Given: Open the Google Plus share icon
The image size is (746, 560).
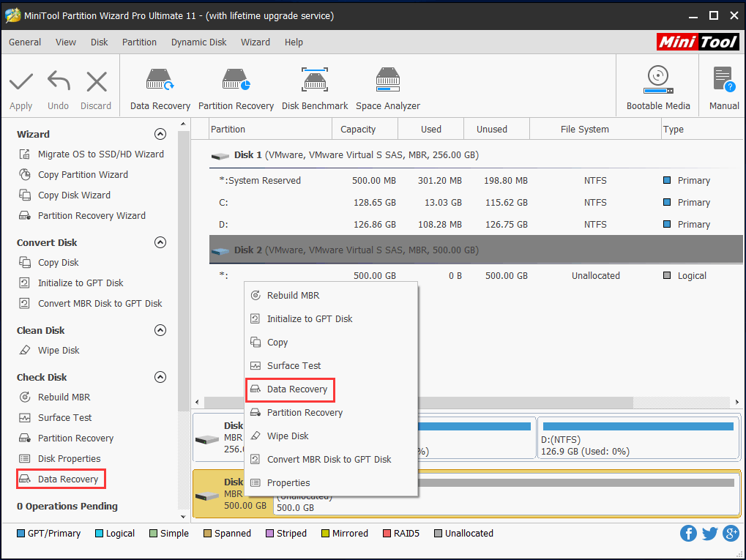Looking at the screenshot, I should coord(731,534).
